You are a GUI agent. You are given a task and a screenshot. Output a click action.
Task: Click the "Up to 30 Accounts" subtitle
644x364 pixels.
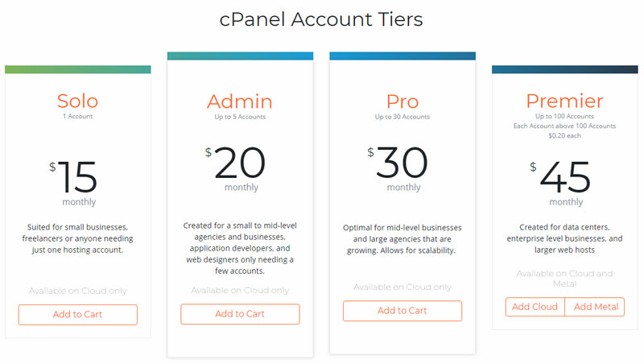[x=402, y=117]
